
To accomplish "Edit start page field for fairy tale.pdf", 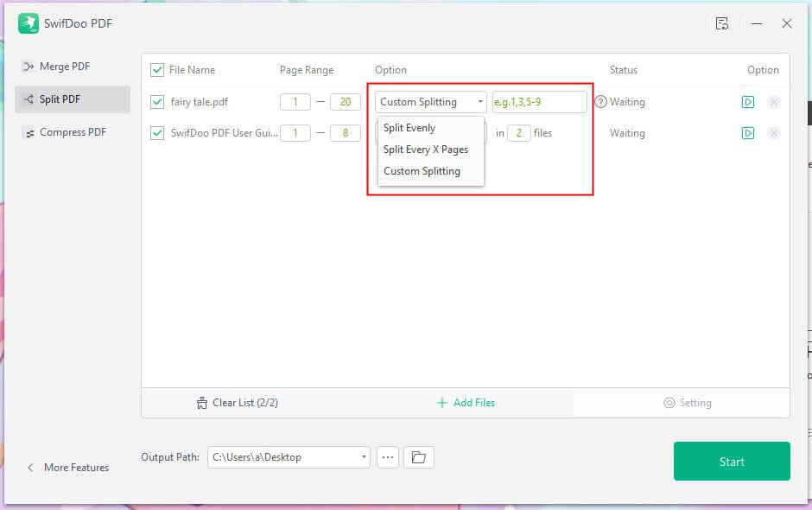I will coord(295,102).
